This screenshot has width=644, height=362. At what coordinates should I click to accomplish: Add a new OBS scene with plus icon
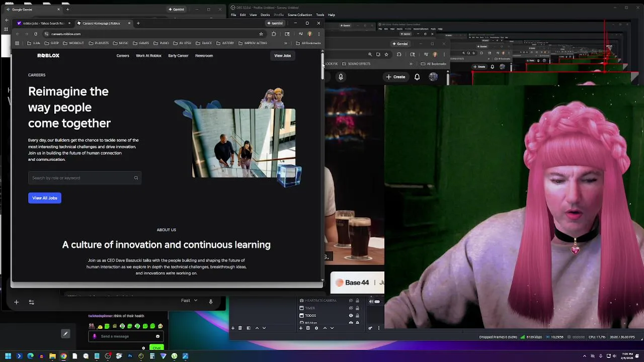click(x=232, y=328)
